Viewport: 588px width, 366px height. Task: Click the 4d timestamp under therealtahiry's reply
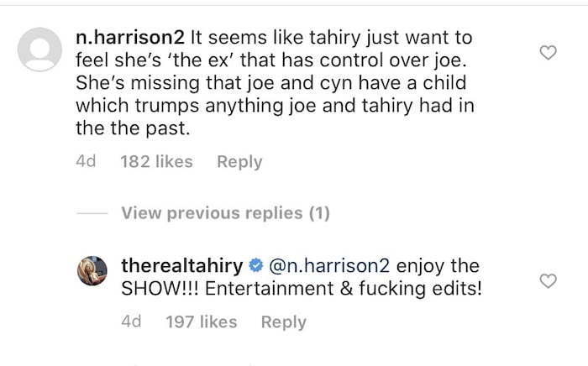tap(131, 322)
